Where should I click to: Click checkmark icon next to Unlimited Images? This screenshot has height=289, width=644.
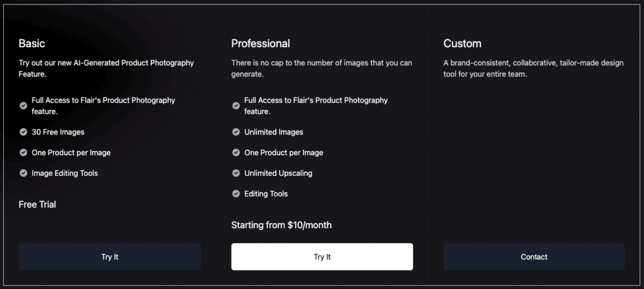coord(236,132)
